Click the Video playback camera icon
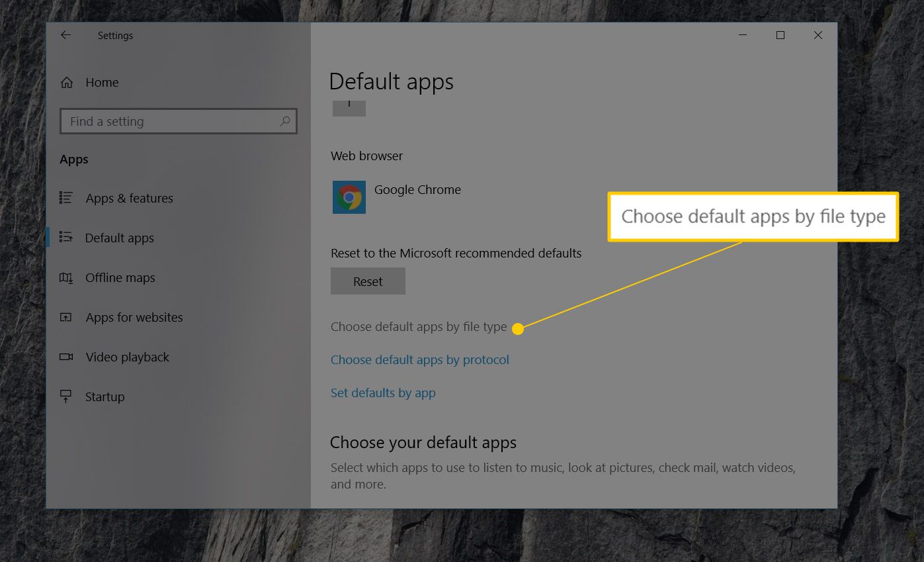The height and width of the screenshot is (562, 924). click(x=65, y=357)
